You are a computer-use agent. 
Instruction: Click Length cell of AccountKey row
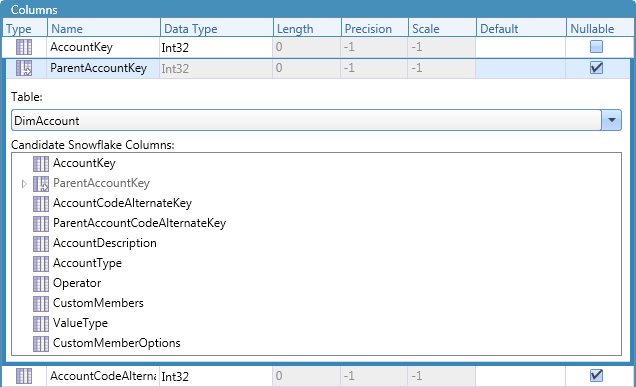point(307,47)
